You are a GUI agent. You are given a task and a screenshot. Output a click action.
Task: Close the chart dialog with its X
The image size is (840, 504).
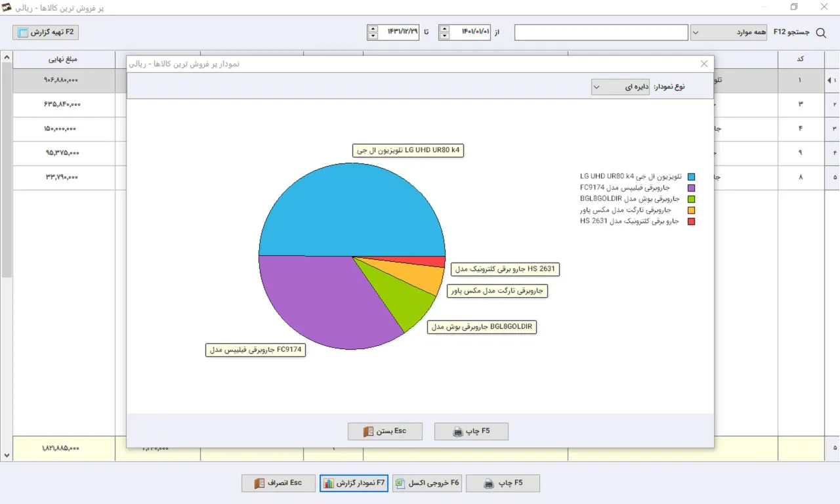pos(704,64)
